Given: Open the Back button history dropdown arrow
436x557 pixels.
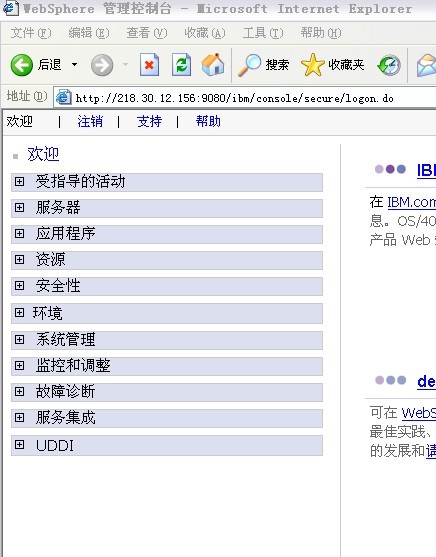Looking at the screenshot, I should tap(74, 65).
